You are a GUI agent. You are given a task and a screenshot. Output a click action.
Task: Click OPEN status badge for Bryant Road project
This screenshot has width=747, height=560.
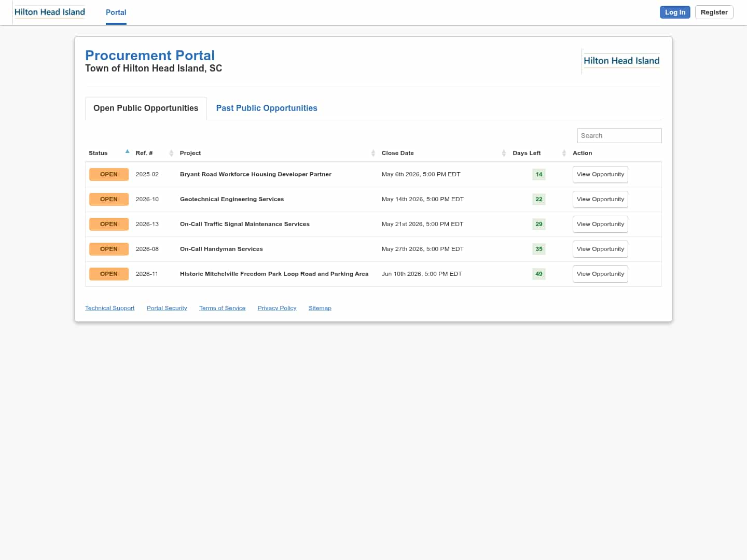109,174
